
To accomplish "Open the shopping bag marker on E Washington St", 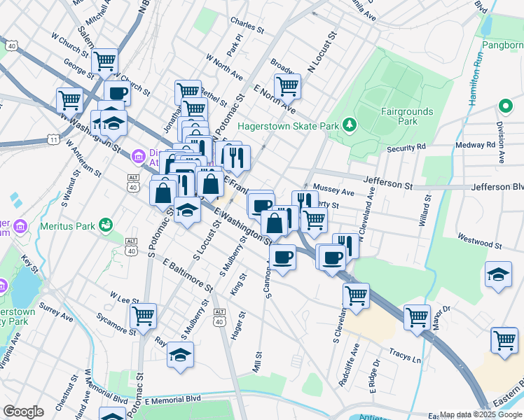I will (274, 224).
